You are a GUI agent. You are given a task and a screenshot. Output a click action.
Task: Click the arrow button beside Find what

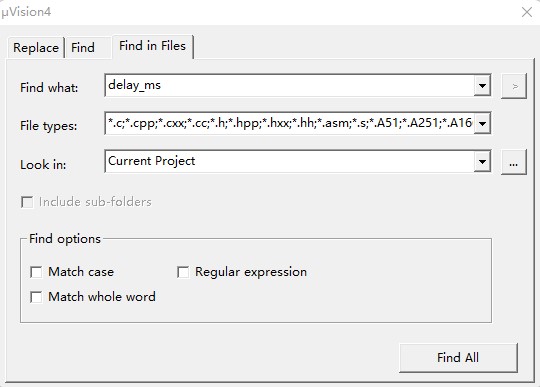click(x=513, y=86)
